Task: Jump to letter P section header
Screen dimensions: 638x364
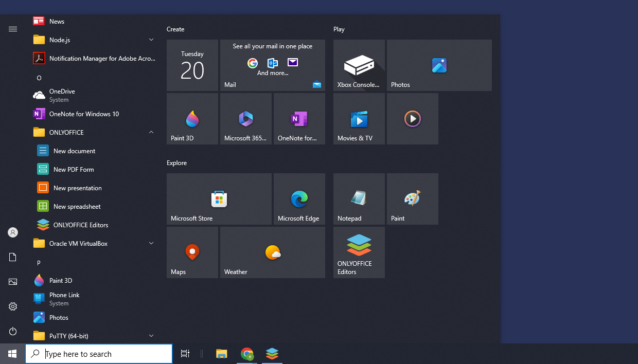Action: [39, 263]
